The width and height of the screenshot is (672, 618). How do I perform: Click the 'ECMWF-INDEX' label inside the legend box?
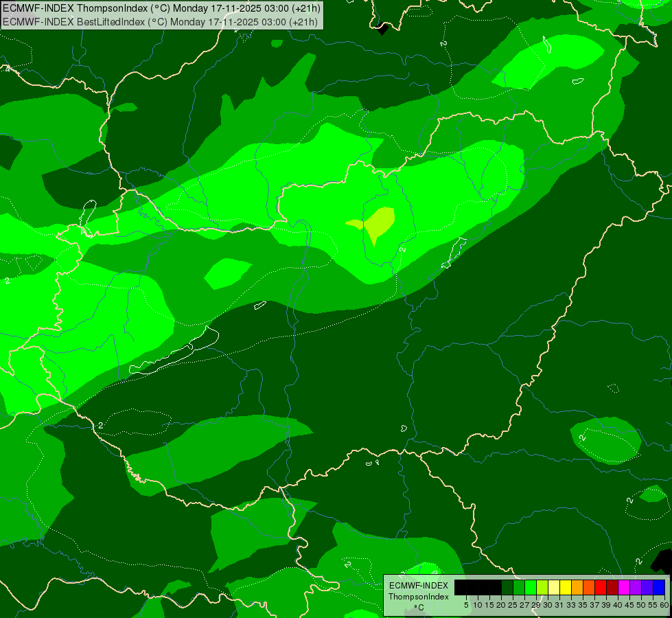419,586
